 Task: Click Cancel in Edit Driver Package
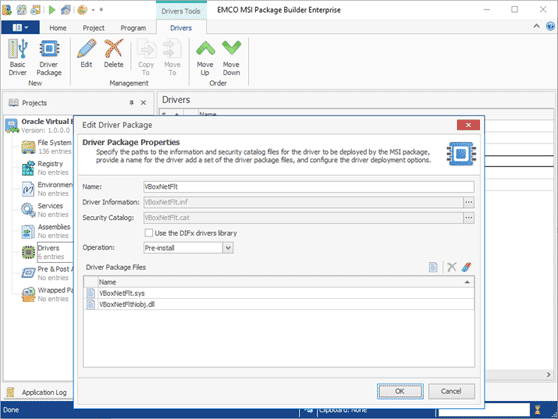tap(451, 391)
